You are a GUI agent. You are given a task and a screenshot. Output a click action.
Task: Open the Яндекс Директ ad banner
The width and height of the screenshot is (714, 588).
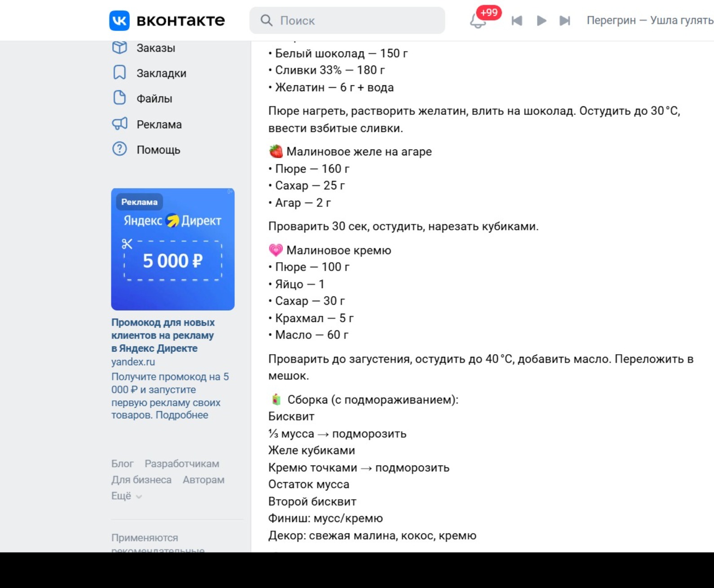pyautogui.click(x=173, y=249)
